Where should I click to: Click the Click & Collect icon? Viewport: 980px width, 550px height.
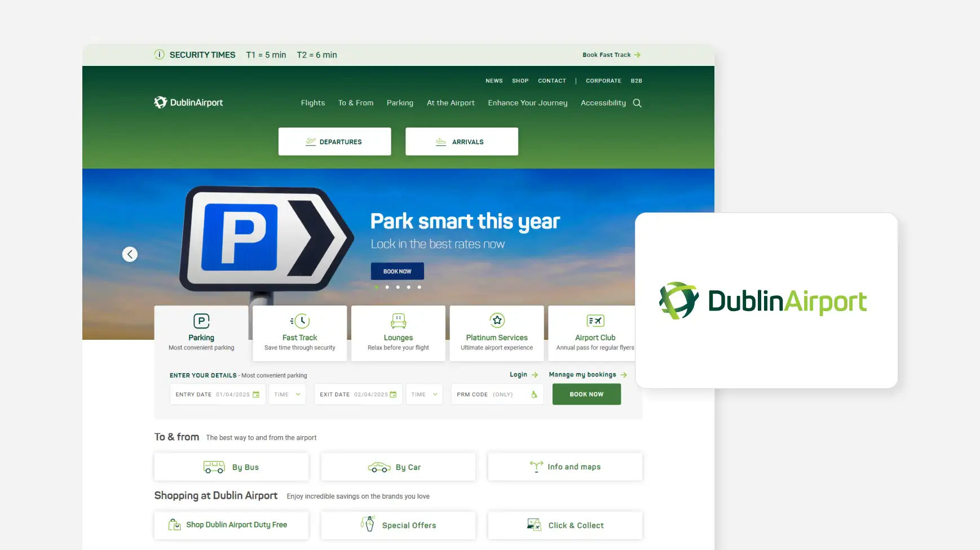click(534, 525)
